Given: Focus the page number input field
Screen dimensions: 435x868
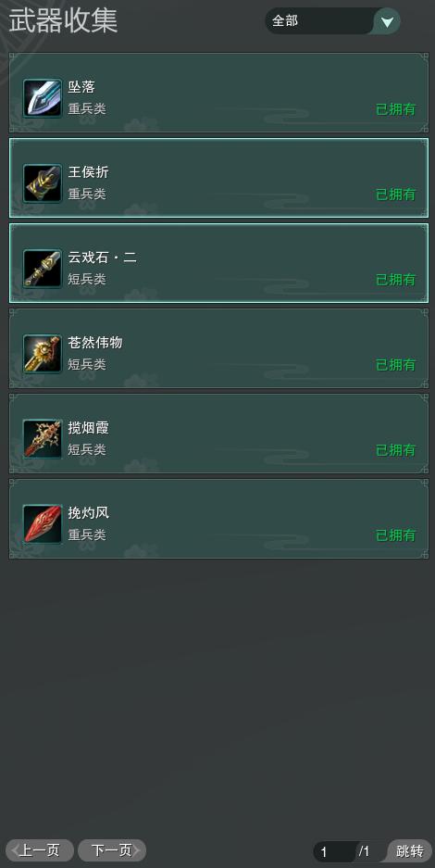Looking at the screenshot, I should (x=336, y=851).
